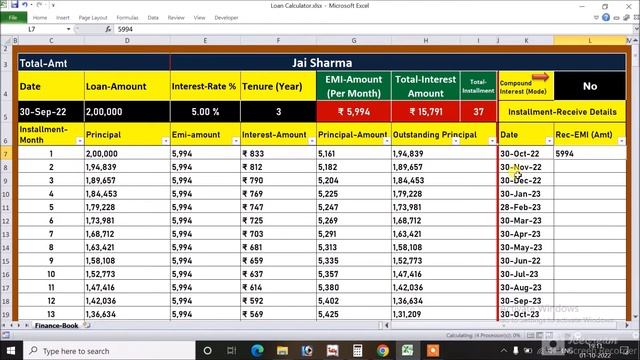This screenshot has width=640, height=360.
Task: Open the Interest-Amount filter dropdown
Action: (311, 141)
